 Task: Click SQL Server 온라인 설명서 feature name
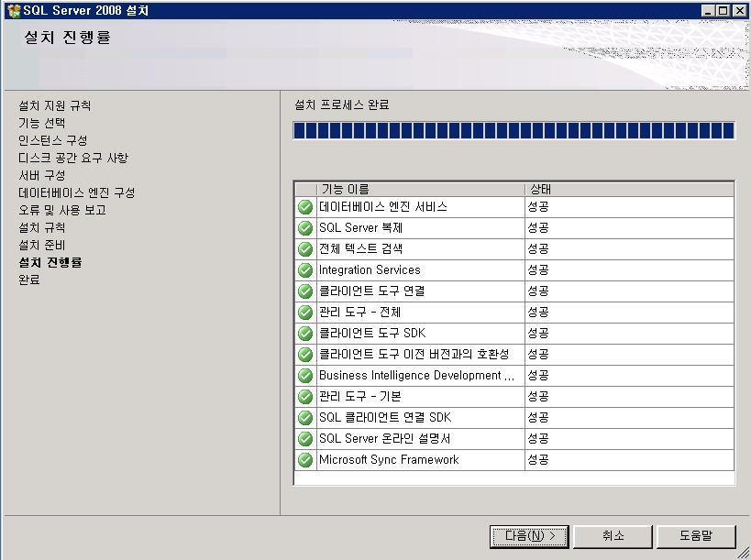[384, 438]
